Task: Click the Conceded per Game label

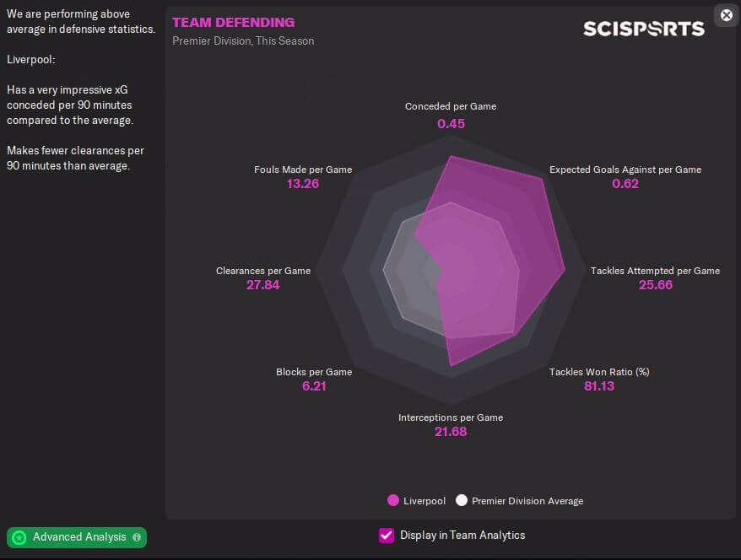Action: click(451, 106)
